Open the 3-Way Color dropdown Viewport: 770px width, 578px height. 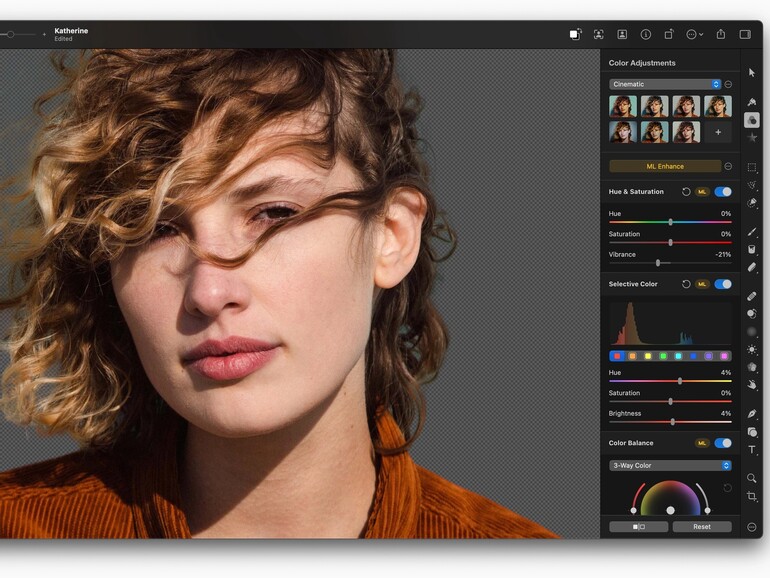tap(670, 465)
